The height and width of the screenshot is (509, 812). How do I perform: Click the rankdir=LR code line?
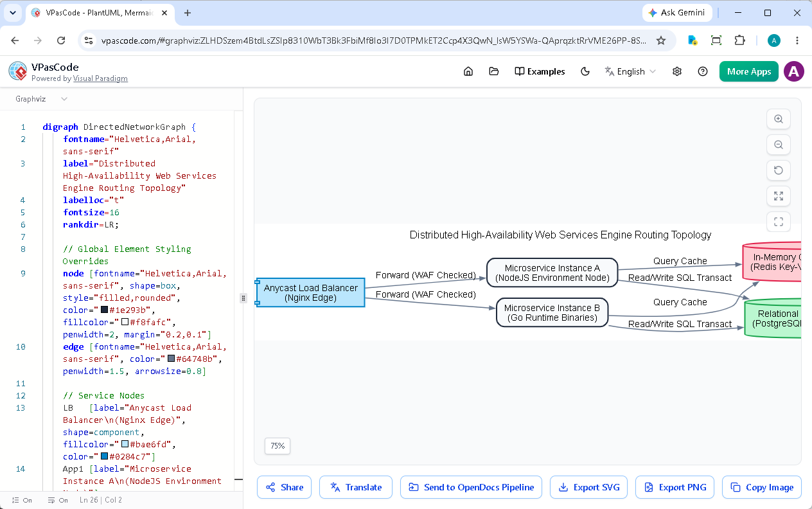tap(91, 224)
